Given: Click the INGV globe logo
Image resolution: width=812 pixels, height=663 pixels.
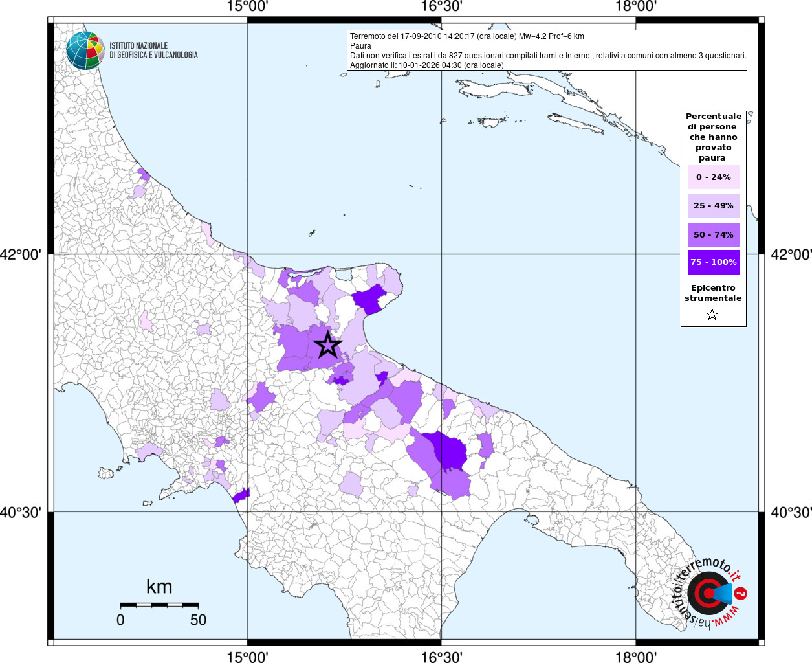Looking at the screenshot, I should 85,51.
